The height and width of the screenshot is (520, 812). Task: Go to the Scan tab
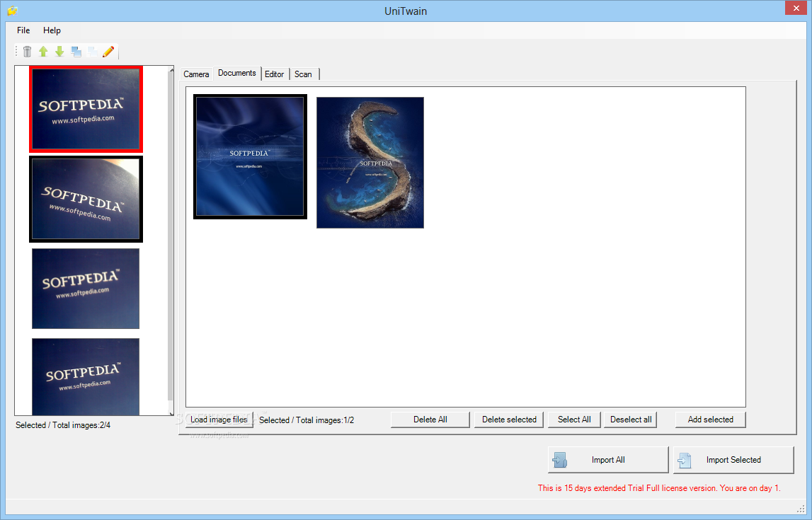[x=304, y=74]
